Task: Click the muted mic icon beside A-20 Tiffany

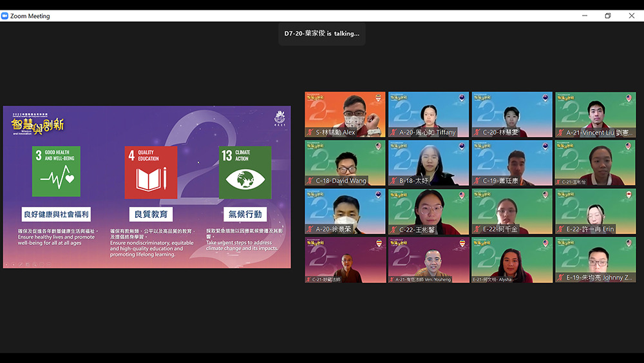Action: click(393, 132)
